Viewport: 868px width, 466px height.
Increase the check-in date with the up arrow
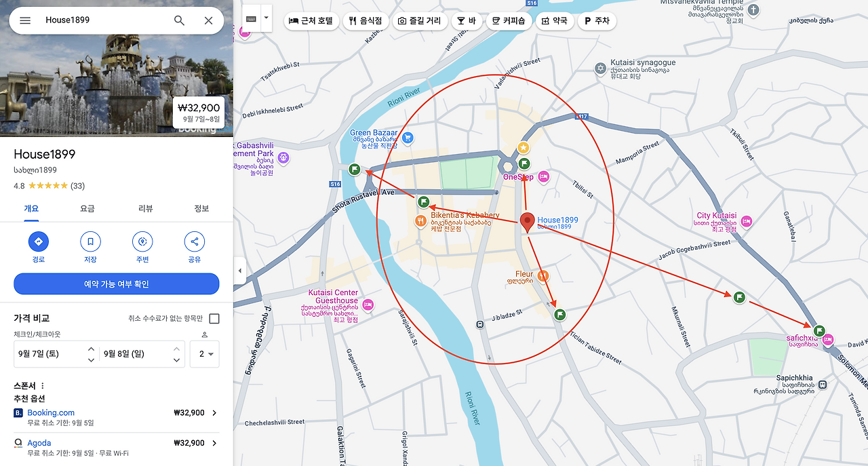(x=91, y=349)
